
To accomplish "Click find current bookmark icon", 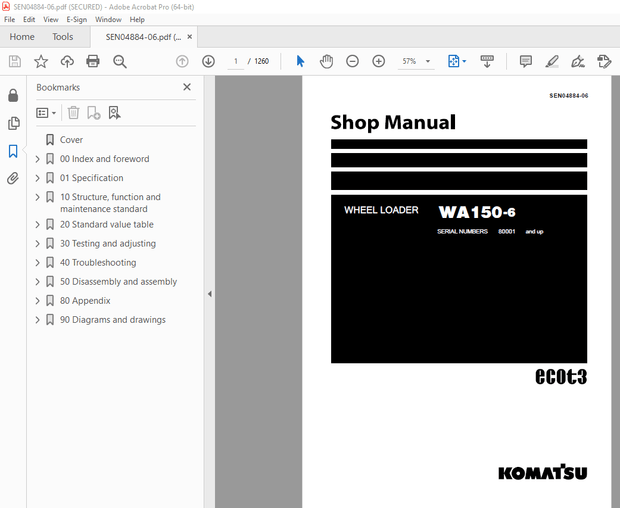I will click(x=114, y=113).
